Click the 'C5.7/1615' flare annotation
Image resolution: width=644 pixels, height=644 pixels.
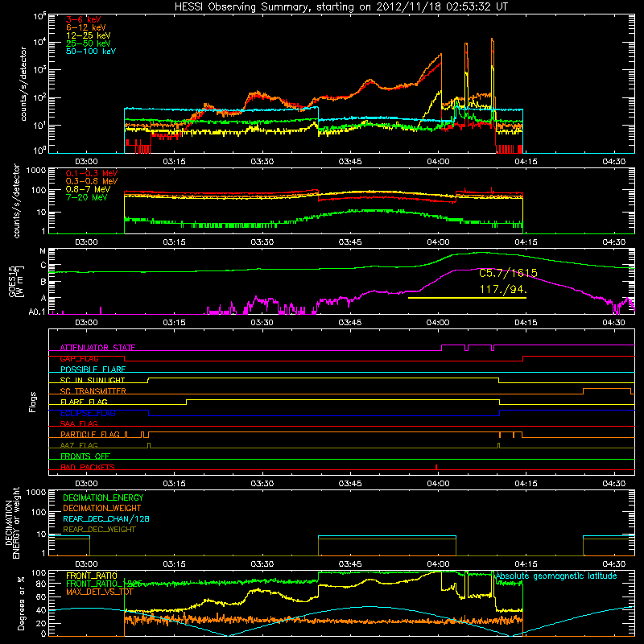click(508, 273)
